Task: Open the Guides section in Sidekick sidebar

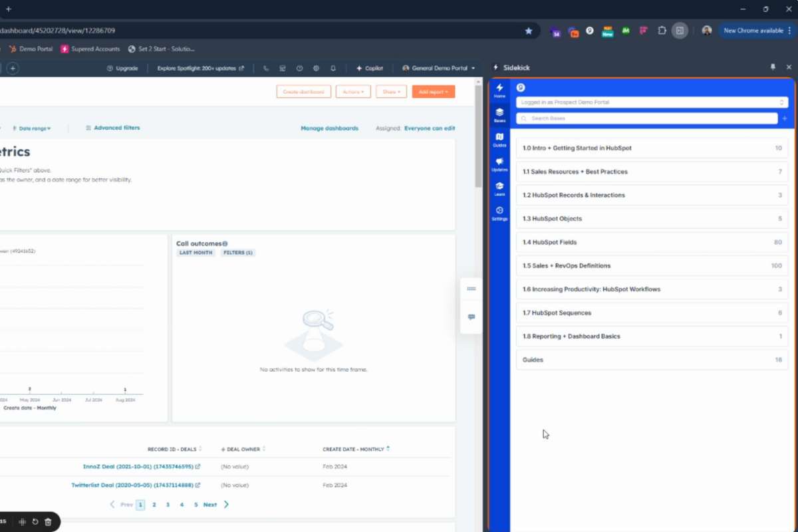Action: pos(499,140)
